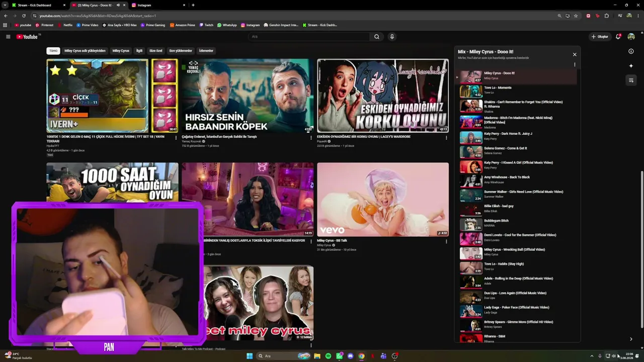Open the Twitch bookmark
The width and height of the screenshot is (644, 362).
(206, 25)
